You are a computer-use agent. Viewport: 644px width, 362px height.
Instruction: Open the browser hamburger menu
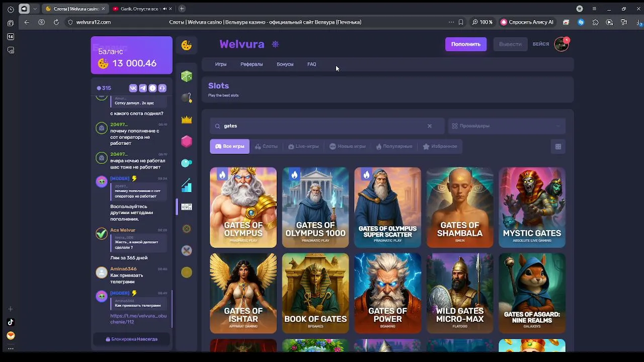[x=594, y=9]
